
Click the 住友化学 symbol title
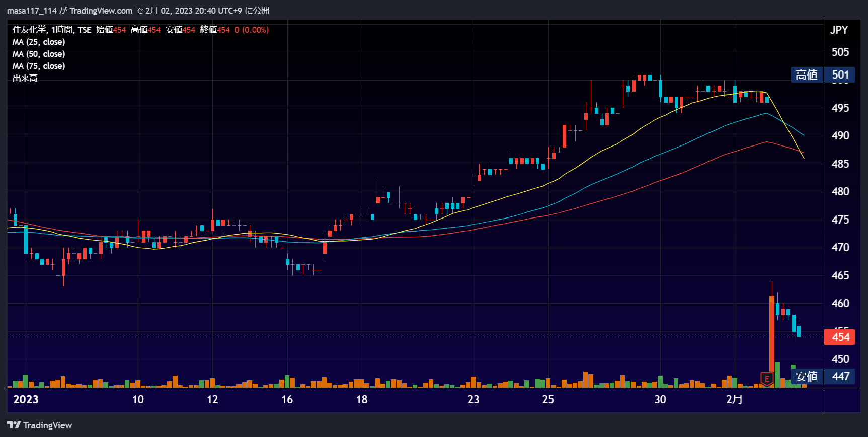click(x=29, y=30)
